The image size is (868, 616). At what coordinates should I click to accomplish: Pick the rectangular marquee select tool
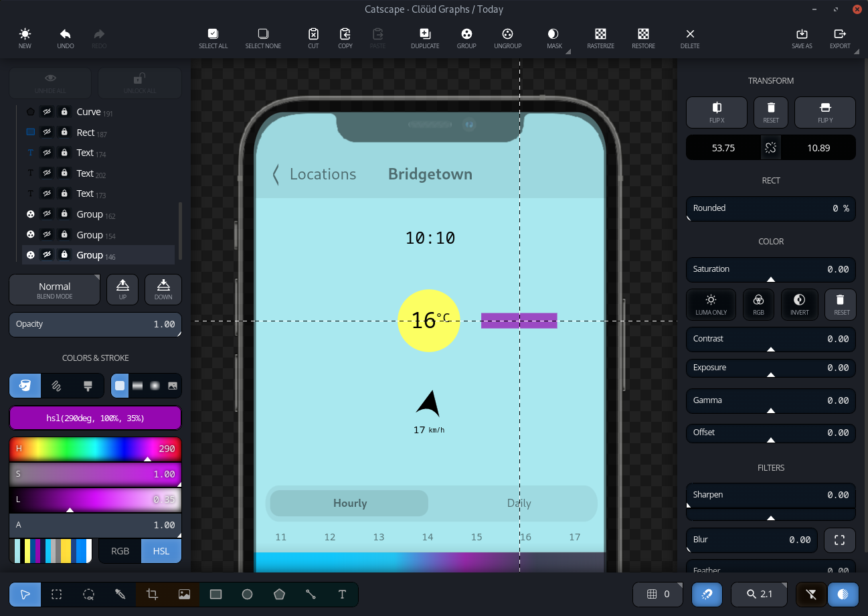coord(57,595)
